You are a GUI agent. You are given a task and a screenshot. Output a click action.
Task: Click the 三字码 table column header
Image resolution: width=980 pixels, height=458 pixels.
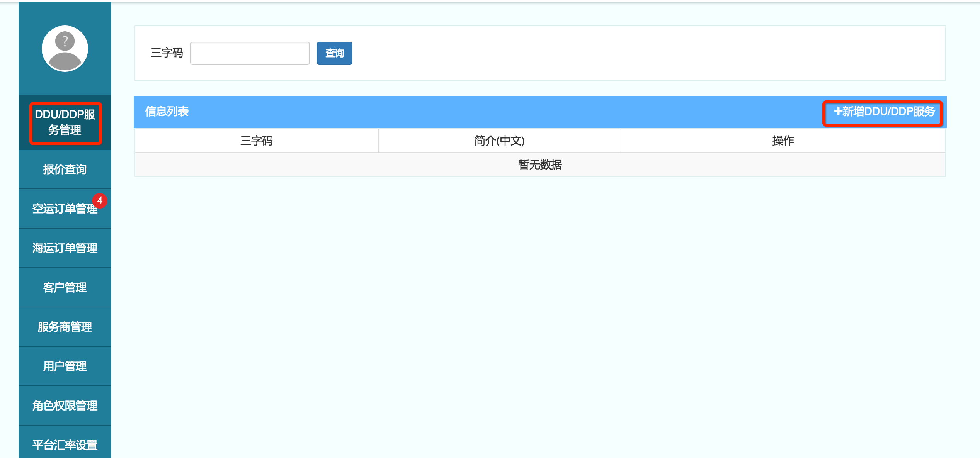pos(256,141)
